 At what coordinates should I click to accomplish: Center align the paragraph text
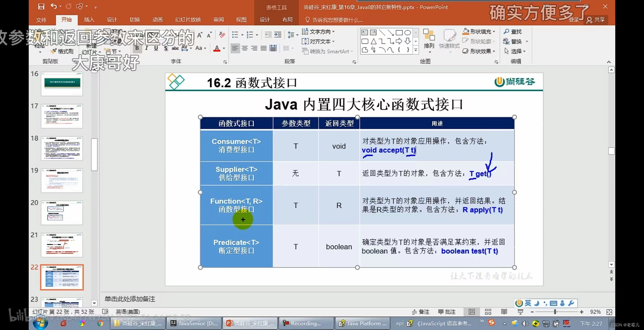pyautogui.click(x=245, y=48)
